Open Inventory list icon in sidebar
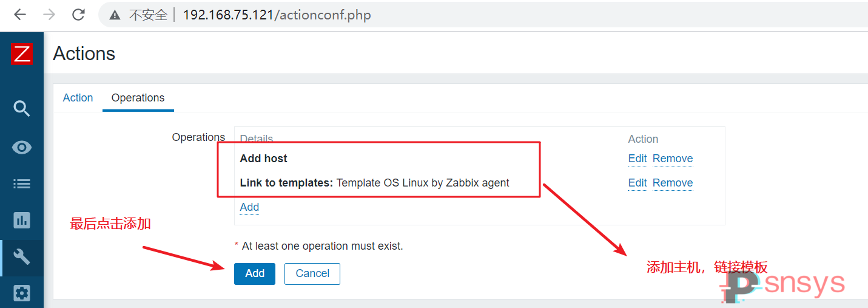 22,183
